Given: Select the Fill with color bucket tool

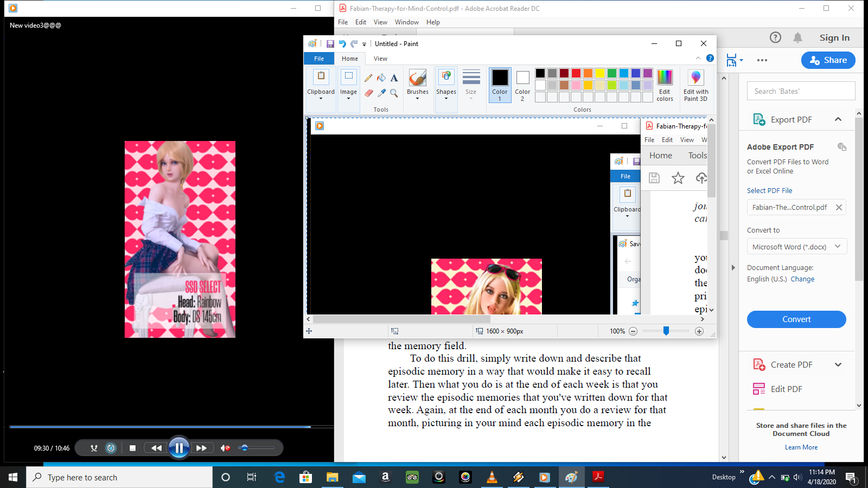Looking at the screenshot, I should (x=381, y=78).
